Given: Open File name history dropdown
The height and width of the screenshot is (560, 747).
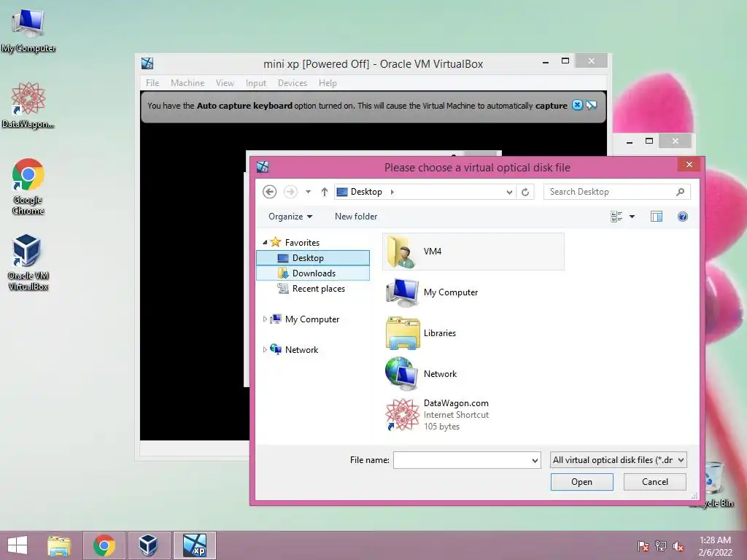Looking at the screenshot, I should 535,461.
